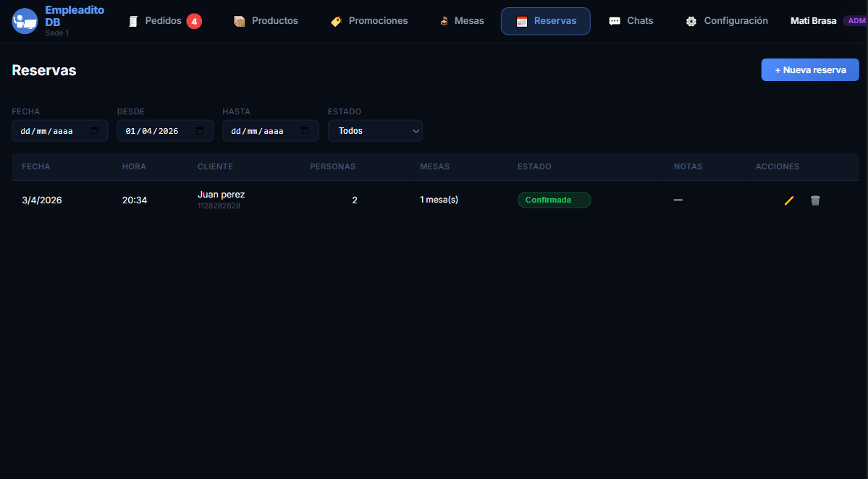The height and width of the screenshot is (479, 868).
Task: Open the Chats tab
Action: [631, 21]
